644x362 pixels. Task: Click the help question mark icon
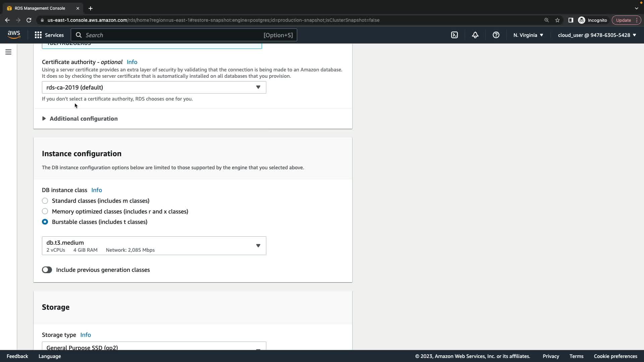(x=496, y=35)
